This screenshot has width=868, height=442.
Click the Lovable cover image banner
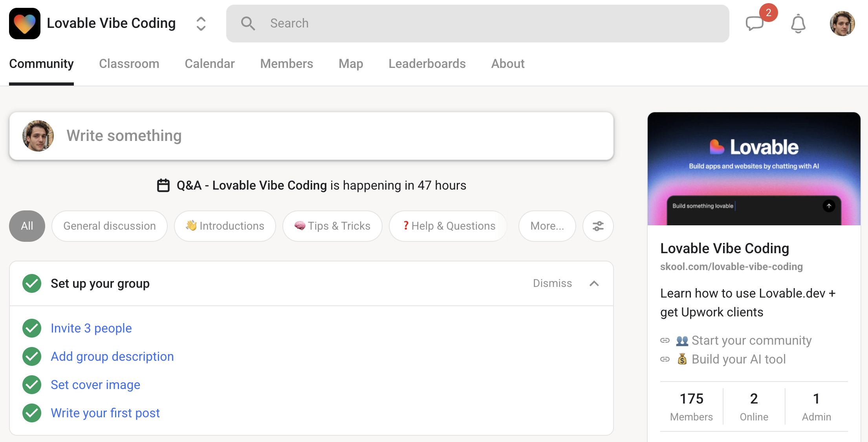754,169
